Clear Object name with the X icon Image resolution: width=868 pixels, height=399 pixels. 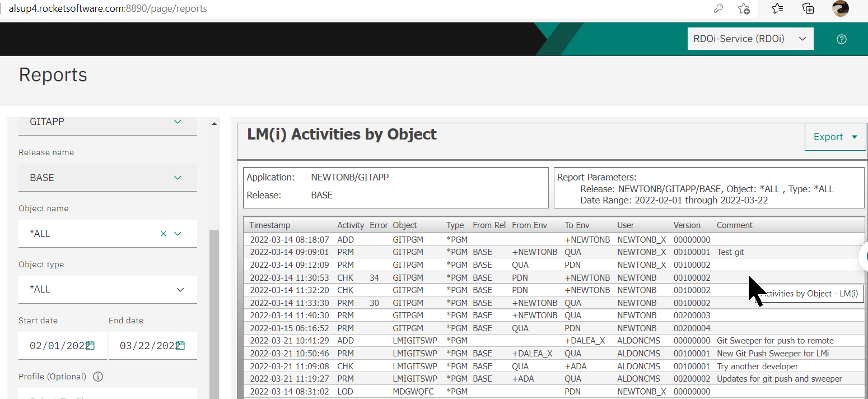pyautogui.click(x=163, y=234)
